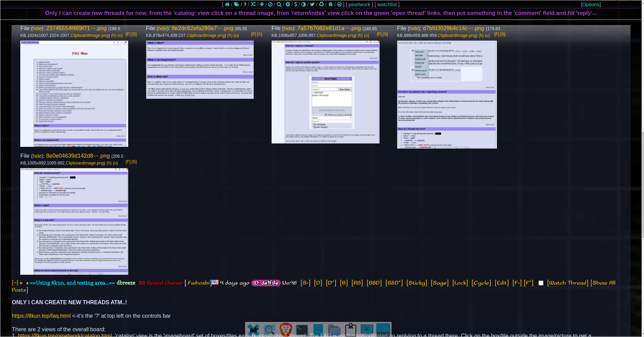The height and width of the screenshot is (337, 644).
Task: Click [RB] action link
Action: [357, 283]
